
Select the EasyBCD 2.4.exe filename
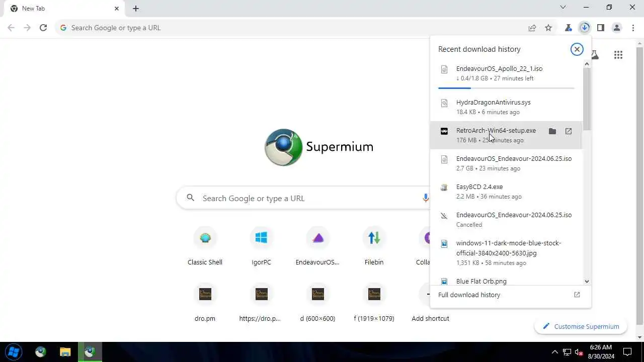(x=479, y=187)
